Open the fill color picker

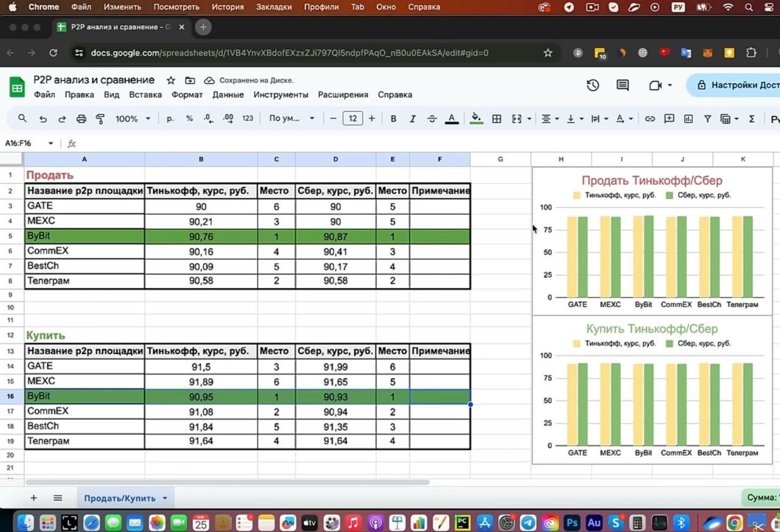coord(477,119)
